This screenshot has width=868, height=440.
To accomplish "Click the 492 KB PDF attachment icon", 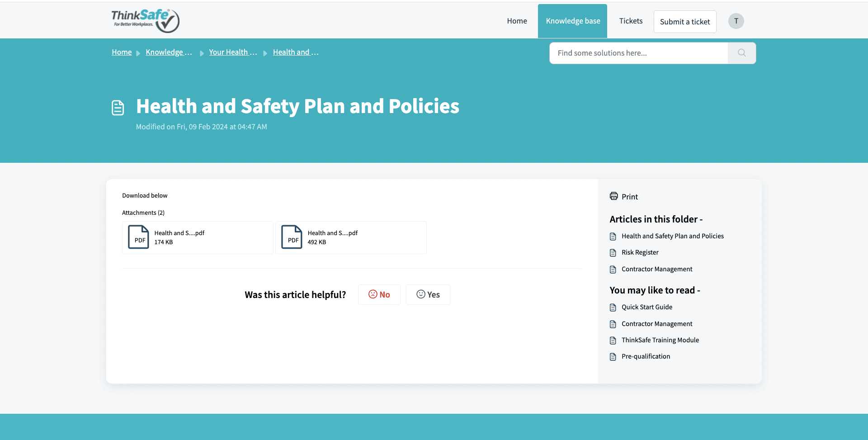I will pyautogui.click(x=292, y=237).
